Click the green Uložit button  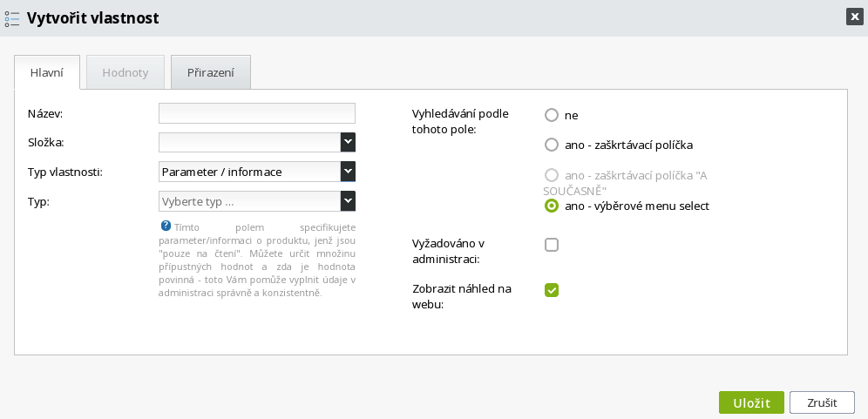[x=752, y=403]
